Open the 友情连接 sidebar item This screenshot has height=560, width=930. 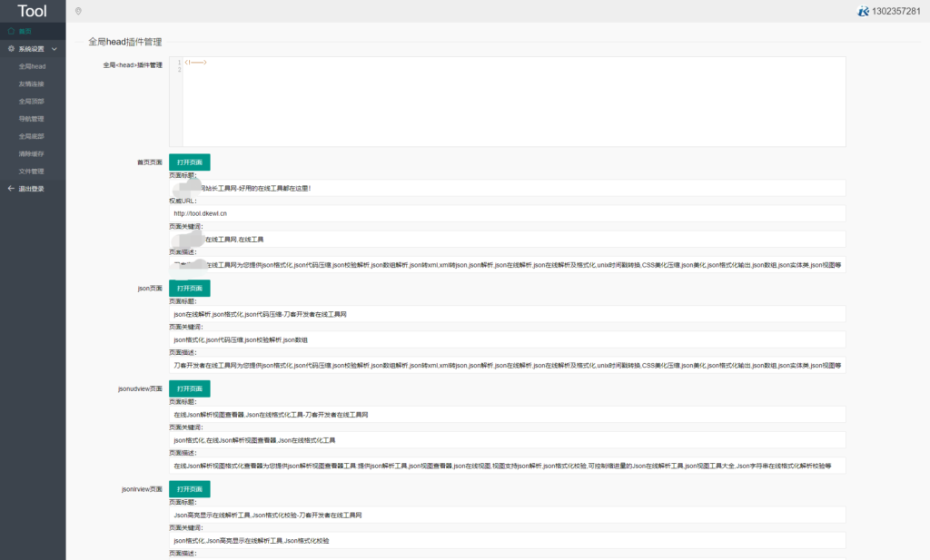coord(32,84)
